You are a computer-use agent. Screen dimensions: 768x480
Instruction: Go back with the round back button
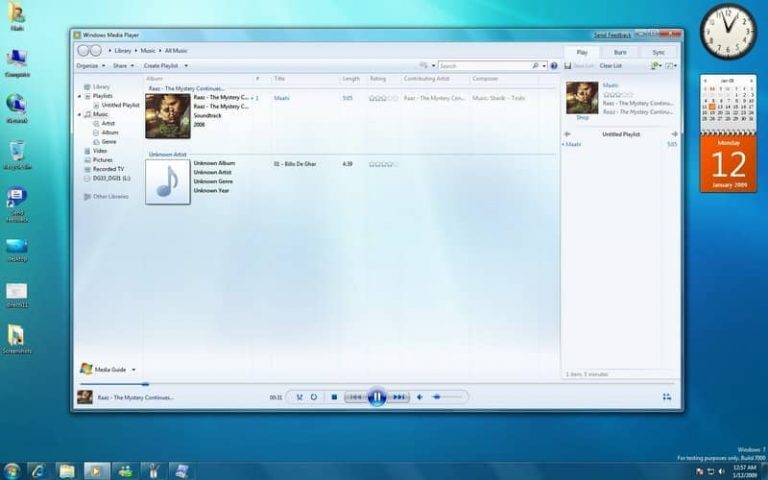pyautogui.click(x=84, y=50)
